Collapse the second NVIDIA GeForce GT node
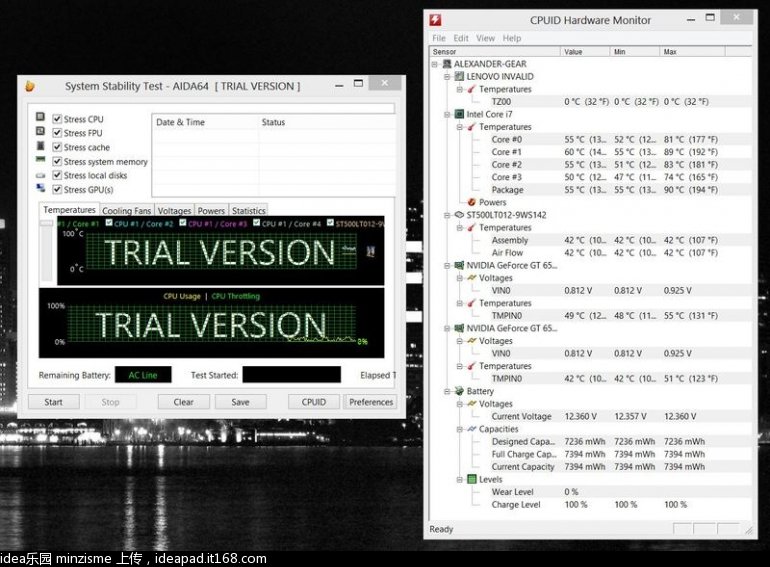Viewport: 770px width, 567px height. click(447, 328)
